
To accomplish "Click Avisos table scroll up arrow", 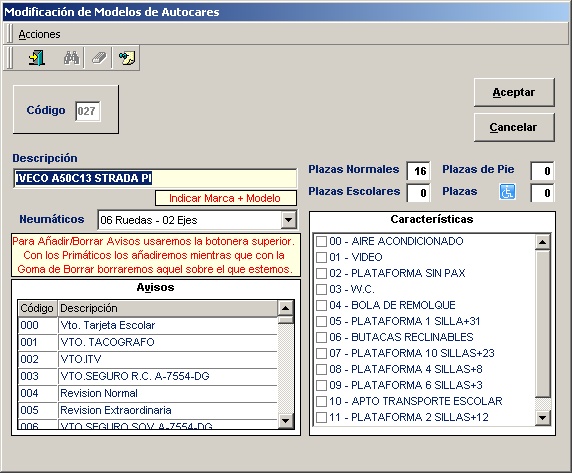I will pos(285,309).
